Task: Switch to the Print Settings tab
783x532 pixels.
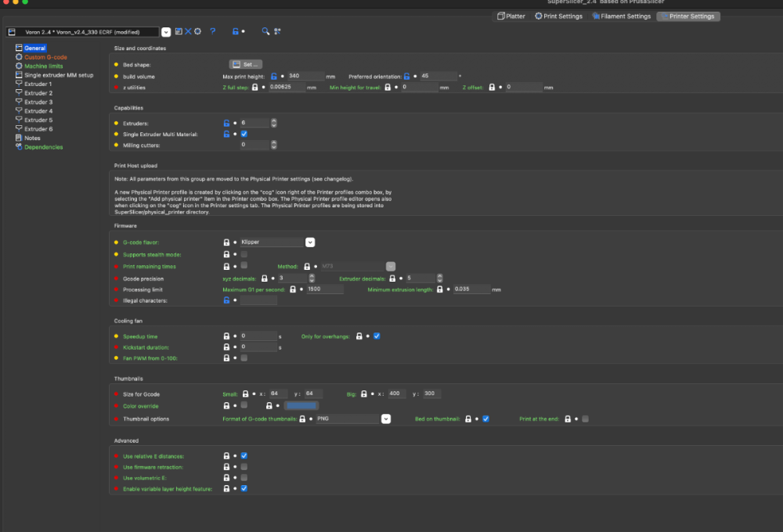Action: point(558,16)
